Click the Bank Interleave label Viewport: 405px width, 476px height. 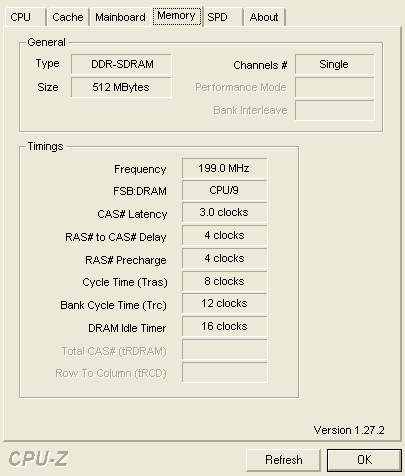250,110
